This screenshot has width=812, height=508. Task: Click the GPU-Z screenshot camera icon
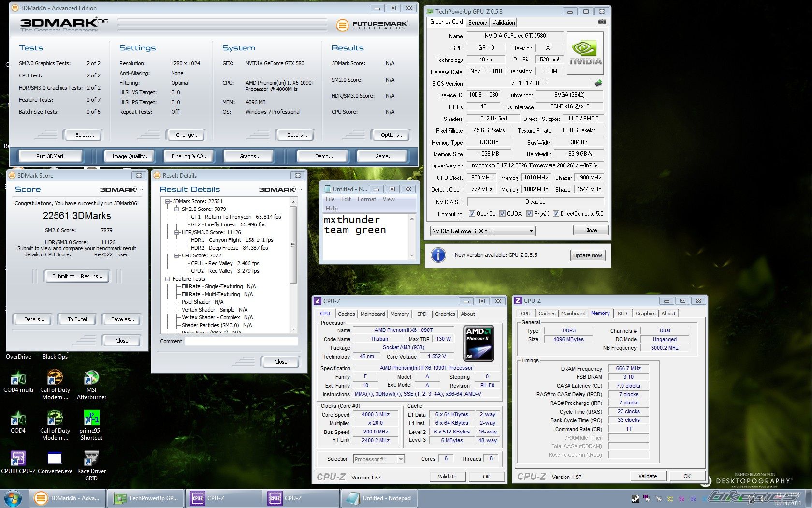click(602, 22)
